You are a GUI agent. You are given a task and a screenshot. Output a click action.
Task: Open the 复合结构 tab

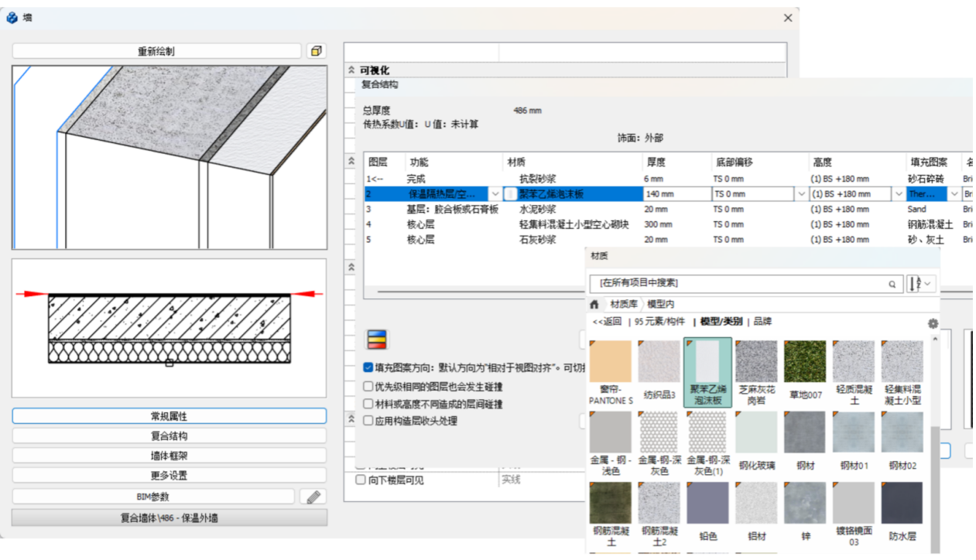[x=169, y=436]
